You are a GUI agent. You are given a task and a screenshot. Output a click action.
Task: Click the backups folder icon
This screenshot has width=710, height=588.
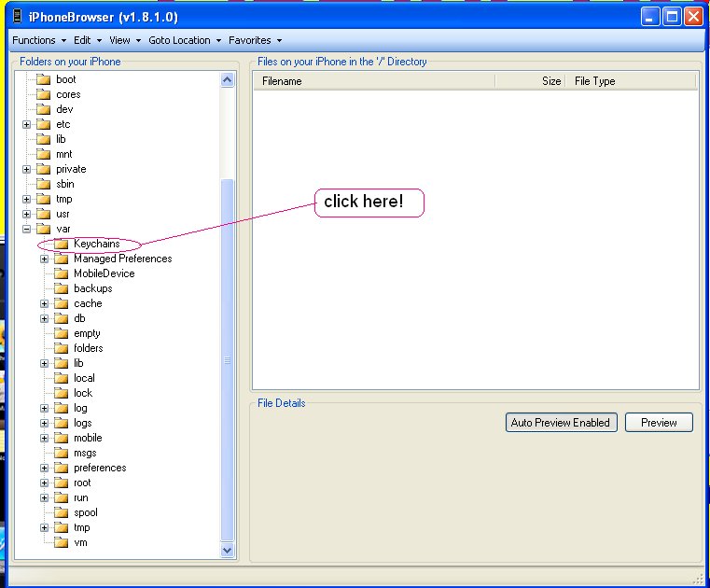pyautogui.click(x=62, y=289)
